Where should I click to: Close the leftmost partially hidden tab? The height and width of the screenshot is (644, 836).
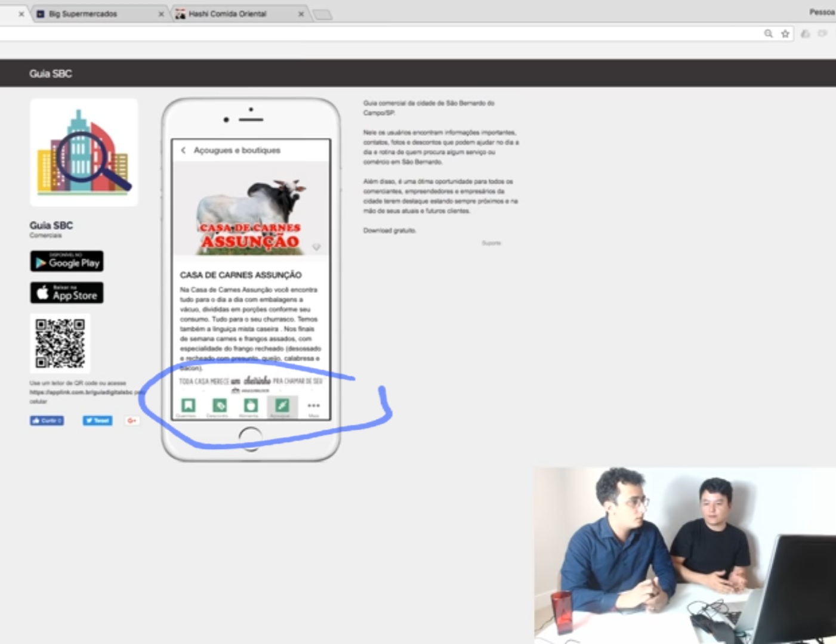[x=21, y=14]
